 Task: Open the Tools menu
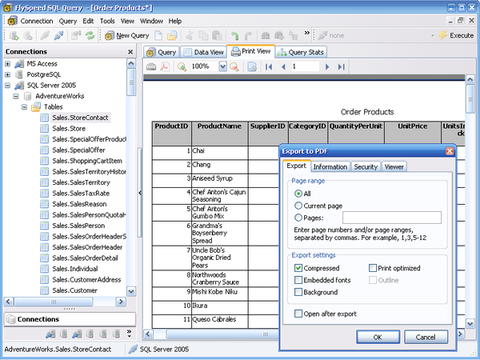[107, 21]
